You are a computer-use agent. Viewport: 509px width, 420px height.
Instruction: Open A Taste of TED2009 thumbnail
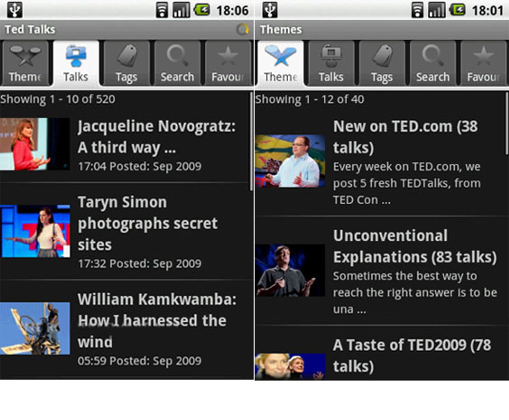click(290, 367)
